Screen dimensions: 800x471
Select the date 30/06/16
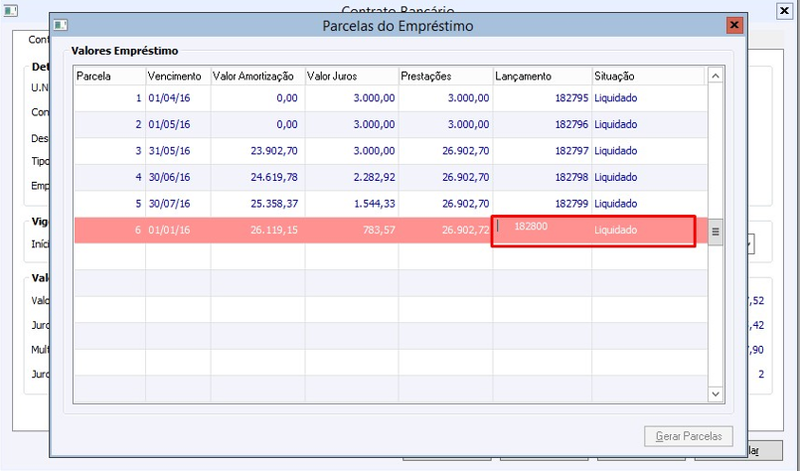(169, 178)
